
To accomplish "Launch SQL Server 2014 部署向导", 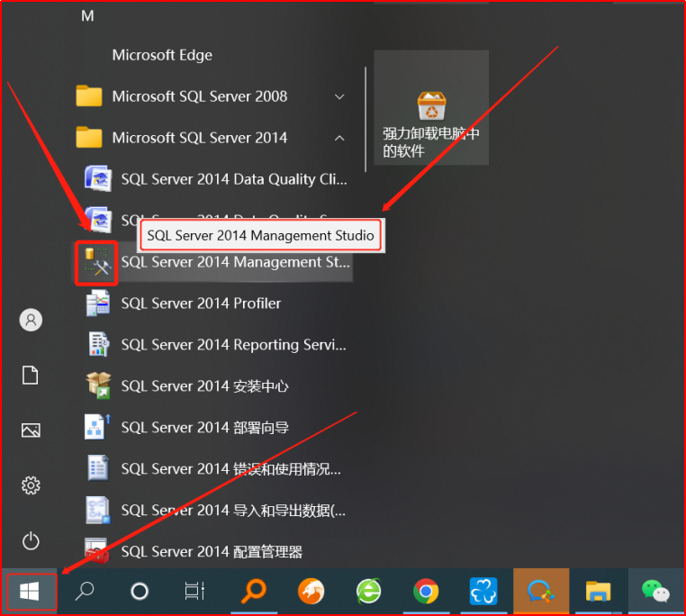I will point(204,428).
